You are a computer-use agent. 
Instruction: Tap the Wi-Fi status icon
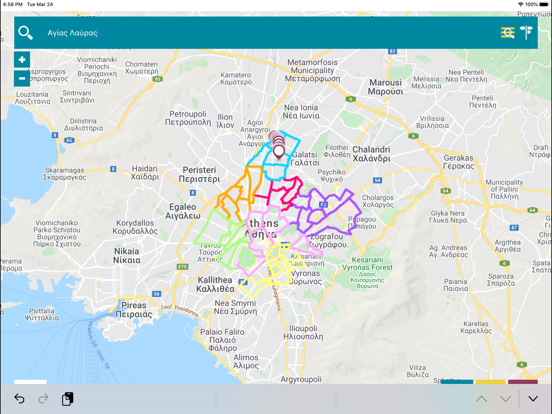click(521, 4)
